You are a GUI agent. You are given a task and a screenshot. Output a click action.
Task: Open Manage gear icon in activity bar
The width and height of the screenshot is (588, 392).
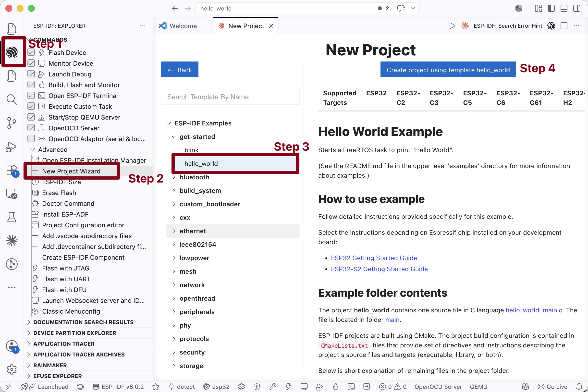click(12, 369)
